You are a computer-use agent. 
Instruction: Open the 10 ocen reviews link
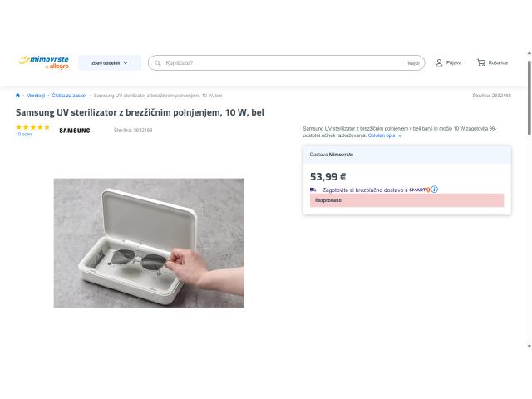(x=24, y=135)
